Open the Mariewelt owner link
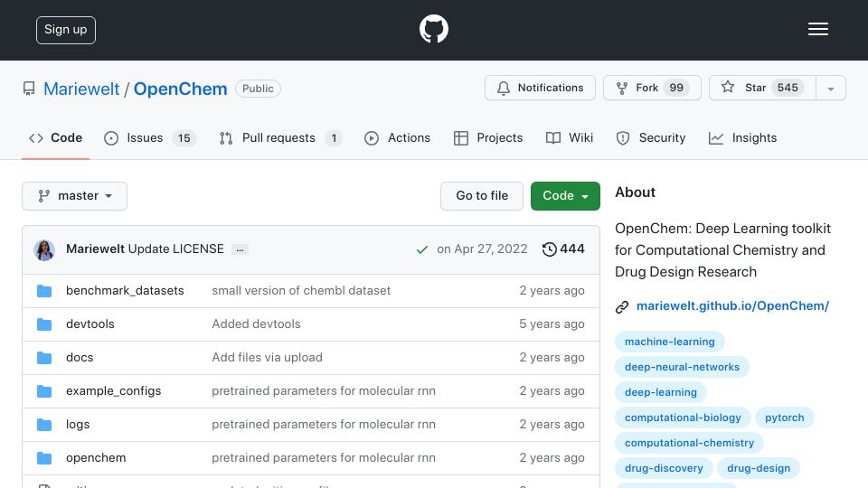The height and width of the screenshot is (488, 868). [81, 89]
